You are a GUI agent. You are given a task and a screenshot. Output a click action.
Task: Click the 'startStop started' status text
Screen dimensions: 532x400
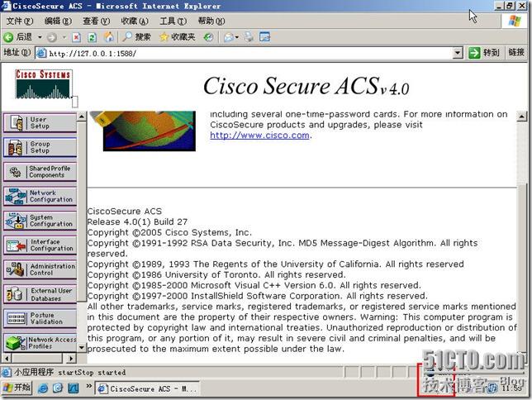(92, 373)
